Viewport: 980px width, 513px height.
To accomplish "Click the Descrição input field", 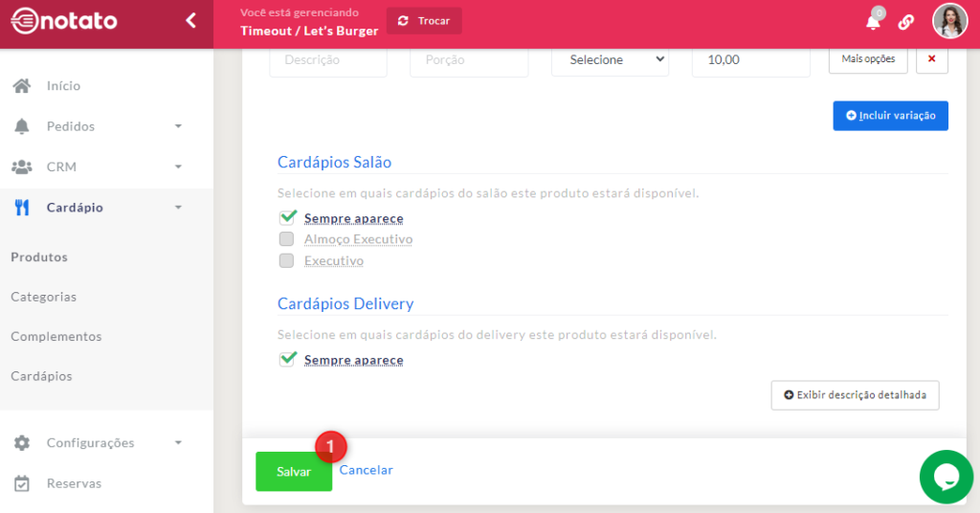I will pos(327,59).
